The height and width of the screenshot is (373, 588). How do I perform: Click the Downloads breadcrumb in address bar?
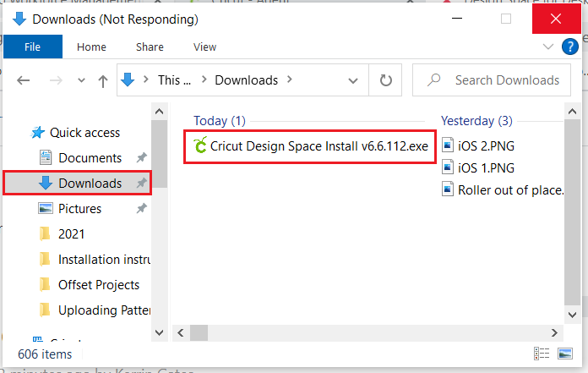pyautogui.click(x=246, y=80)
